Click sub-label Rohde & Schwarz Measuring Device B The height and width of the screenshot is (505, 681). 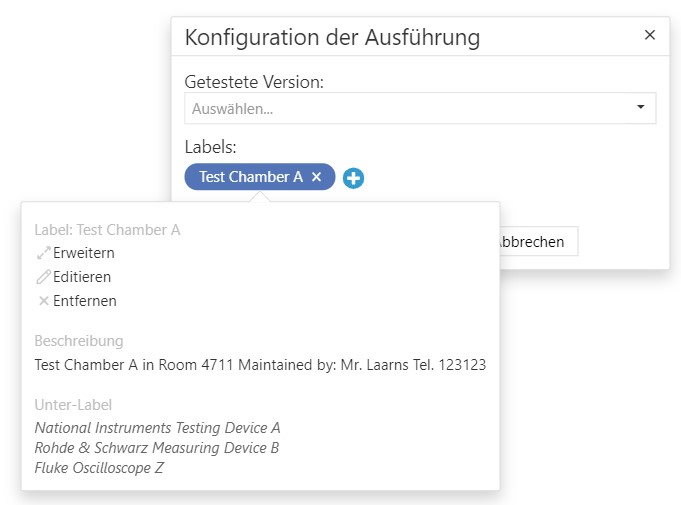156,448
